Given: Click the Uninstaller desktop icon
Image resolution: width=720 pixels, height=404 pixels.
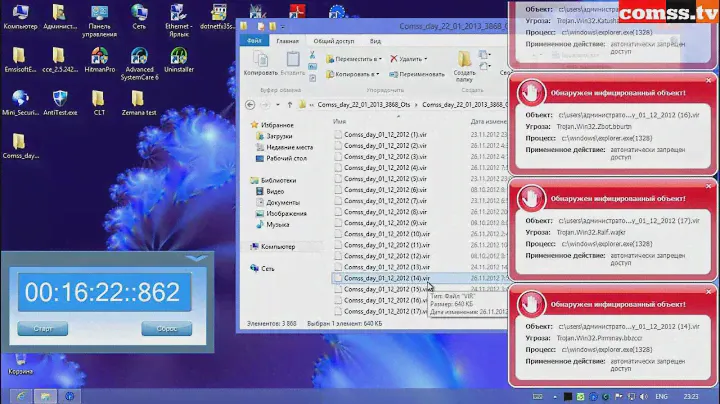Looking at the screenshot, I should [x=179, y=55].
